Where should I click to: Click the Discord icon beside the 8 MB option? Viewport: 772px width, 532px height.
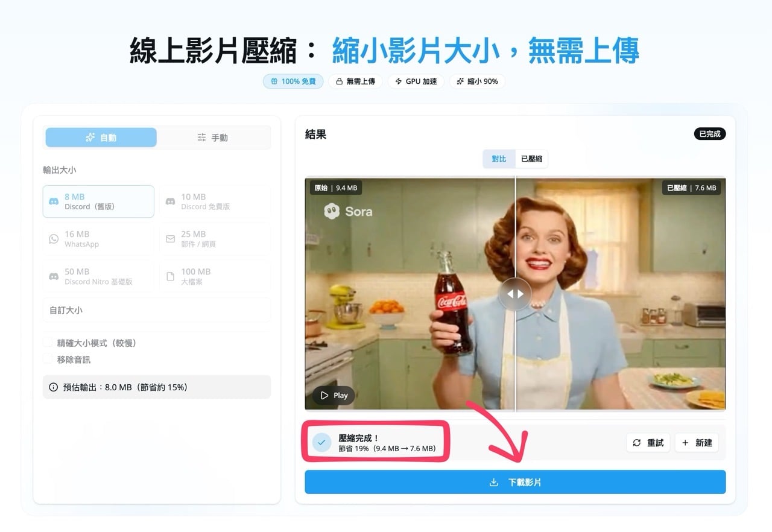point(55,201)
